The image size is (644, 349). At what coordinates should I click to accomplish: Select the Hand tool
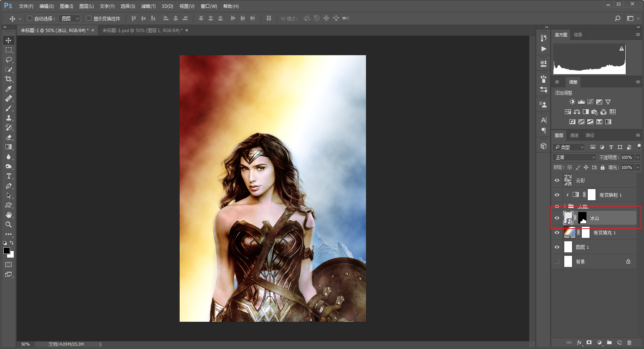9,215
